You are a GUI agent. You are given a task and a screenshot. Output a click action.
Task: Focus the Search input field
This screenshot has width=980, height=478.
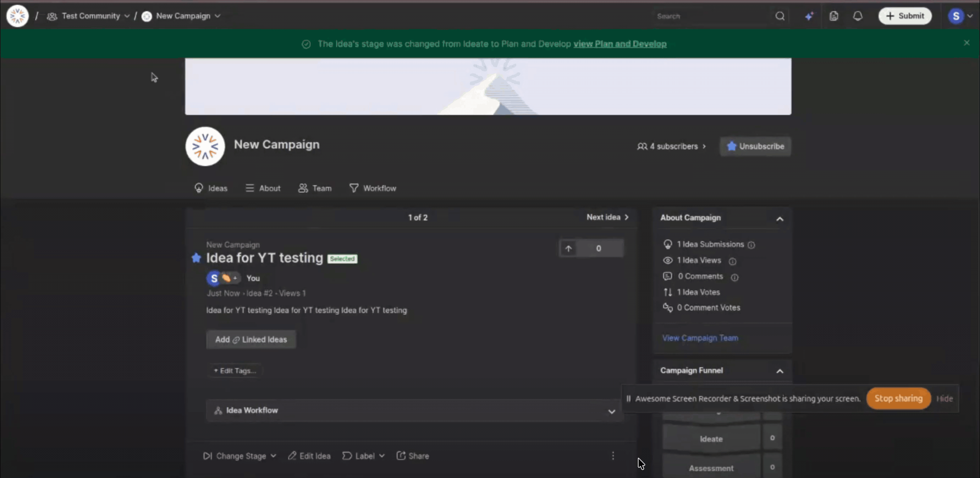(x=712, y=16)
